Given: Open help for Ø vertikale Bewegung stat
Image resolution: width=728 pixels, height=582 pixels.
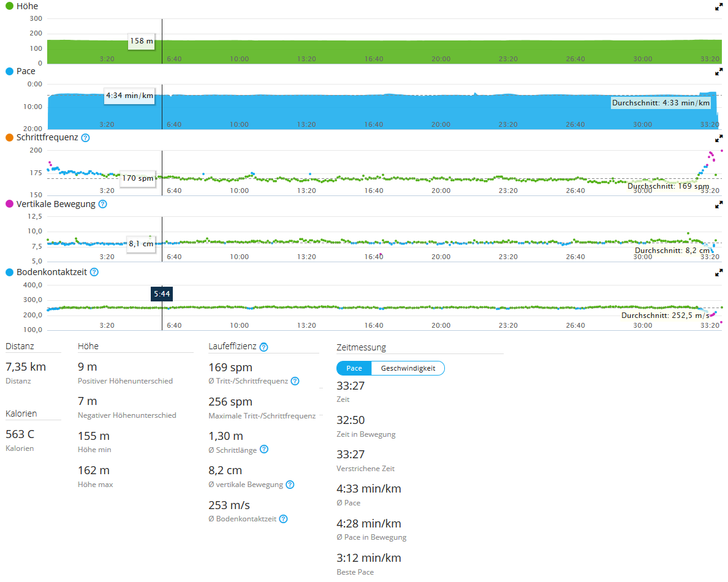Looking at the screenshot, I should click(290, 485).
